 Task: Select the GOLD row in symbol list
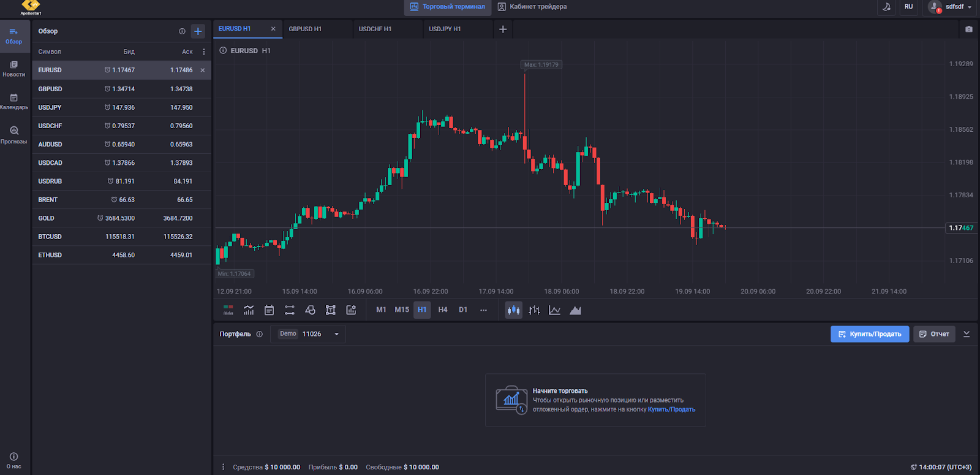coord(121,218)
